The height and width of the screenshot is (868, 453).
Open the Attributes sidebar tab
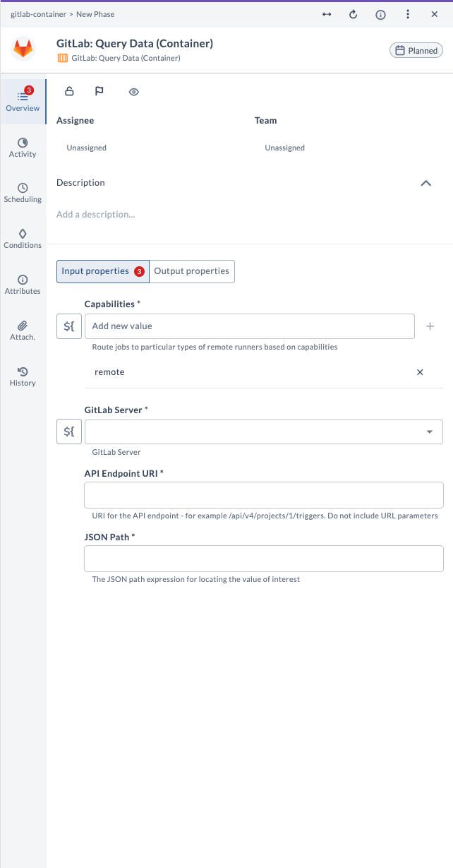pos(23,285)
